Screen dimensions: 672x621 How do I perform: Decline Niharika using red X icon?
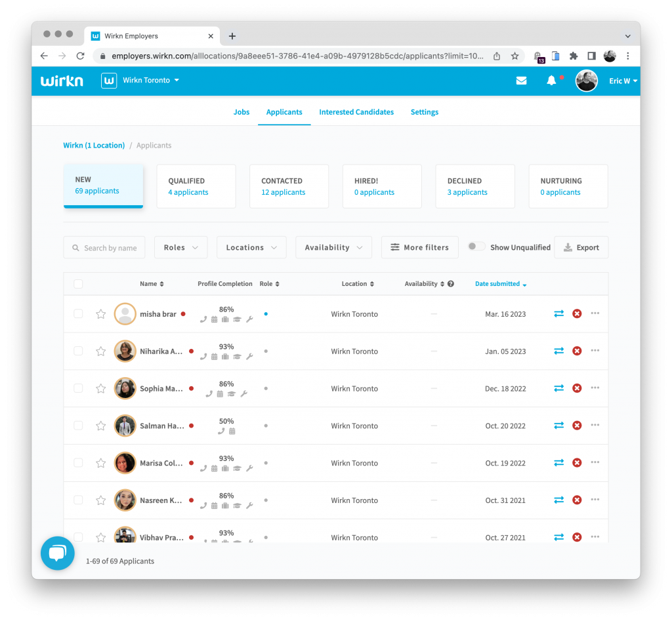point(577,351)
